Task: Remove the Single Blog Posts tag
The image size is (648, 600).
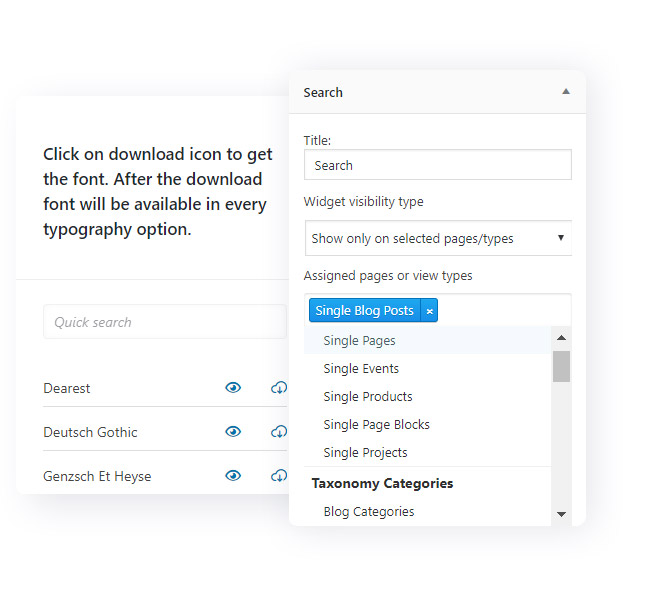Action: 430,311
